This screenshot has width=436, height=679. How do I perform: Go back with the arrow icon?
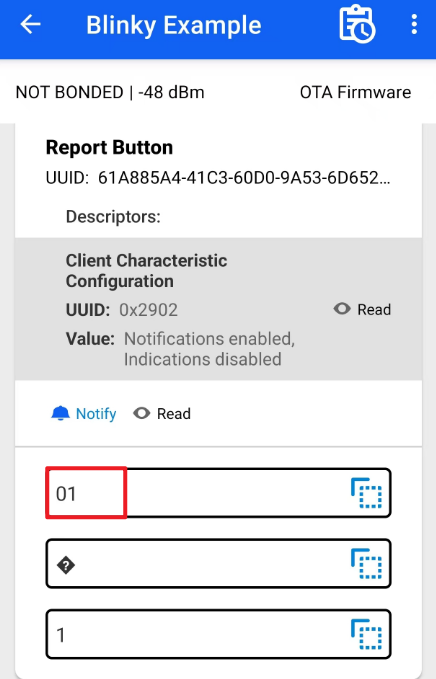pyautogui.click(x=30, y=24)
